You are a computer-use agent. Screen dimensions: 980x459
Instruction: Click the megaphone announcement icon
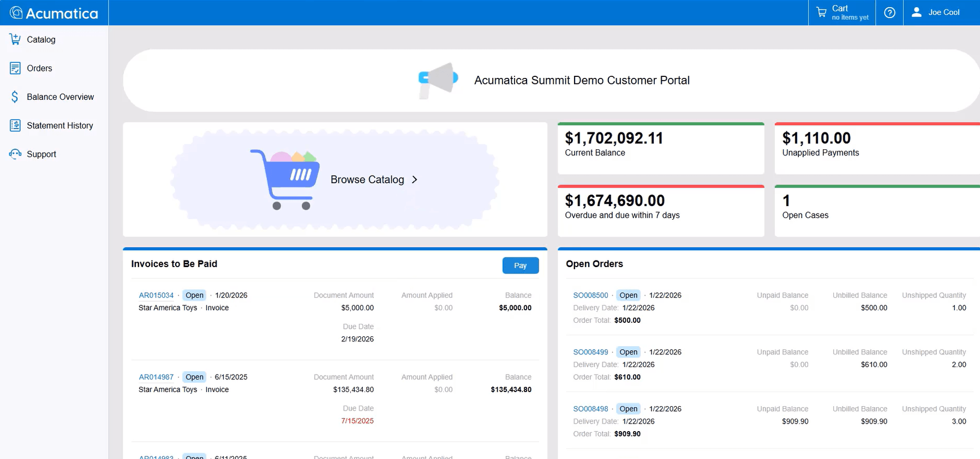click(x=438, y=80)
